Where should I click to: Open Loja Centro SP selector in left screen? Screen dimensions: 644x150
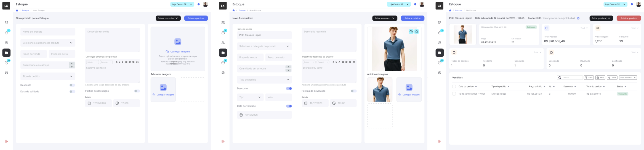[182, 4]
